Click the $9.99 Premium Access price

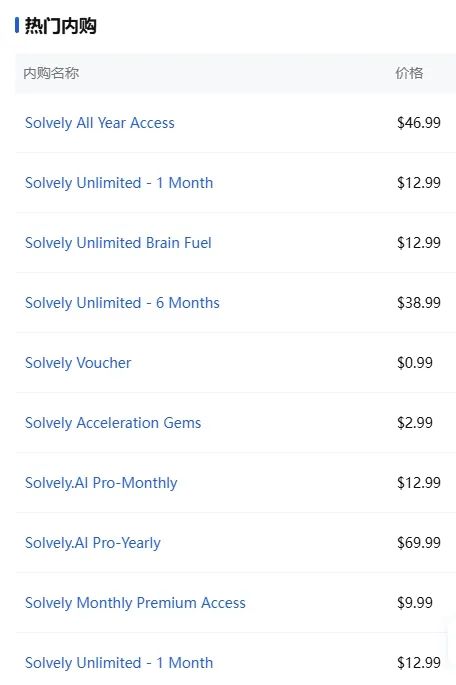[415, 603]
